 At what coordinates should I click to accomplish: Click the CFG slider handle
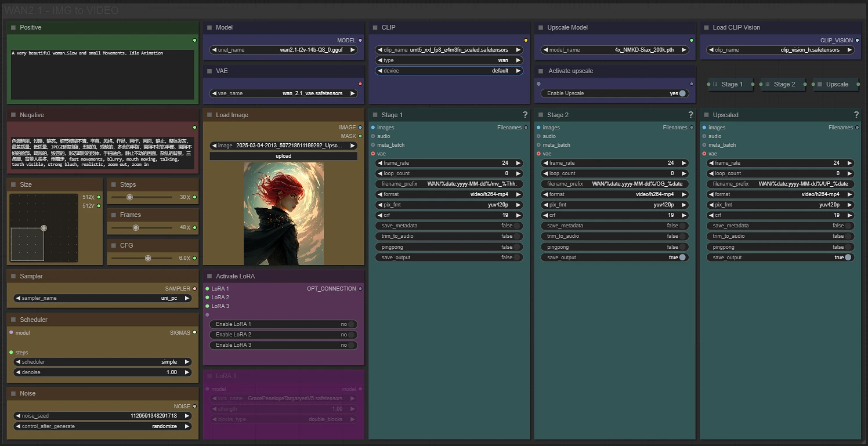pos(148,258)
